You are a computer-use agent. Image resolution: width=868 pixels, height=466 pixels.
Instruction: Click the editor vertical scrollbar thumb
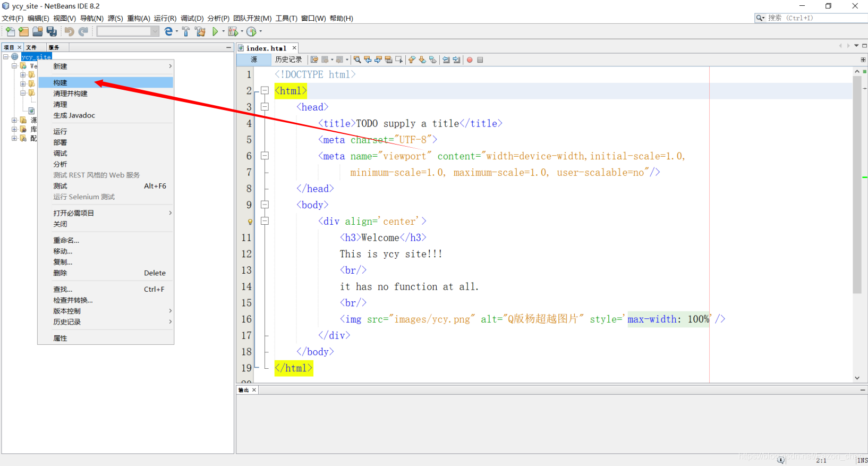pyautogui.click(x=857, y=184)
